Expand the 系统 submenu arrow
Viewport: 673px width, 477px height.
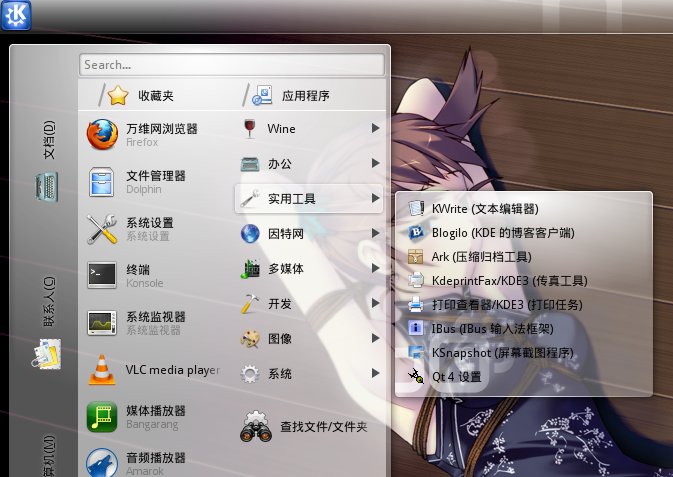[x=376, y=373]
